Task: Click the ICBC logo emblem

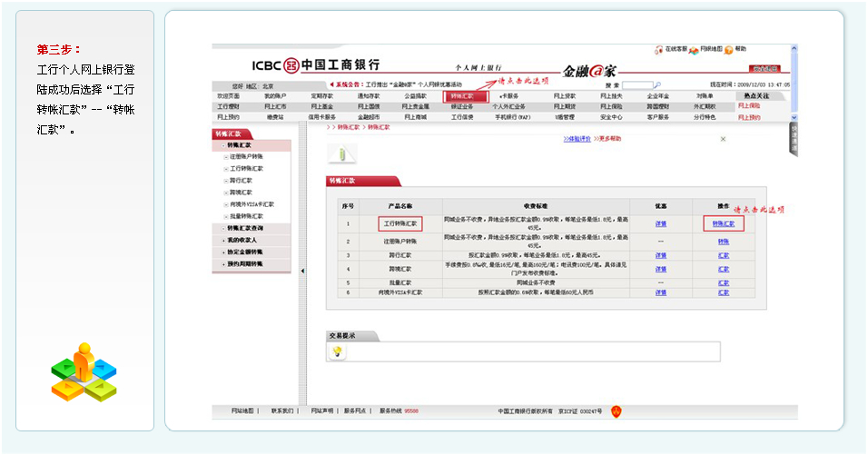Action: pos(291,65)
